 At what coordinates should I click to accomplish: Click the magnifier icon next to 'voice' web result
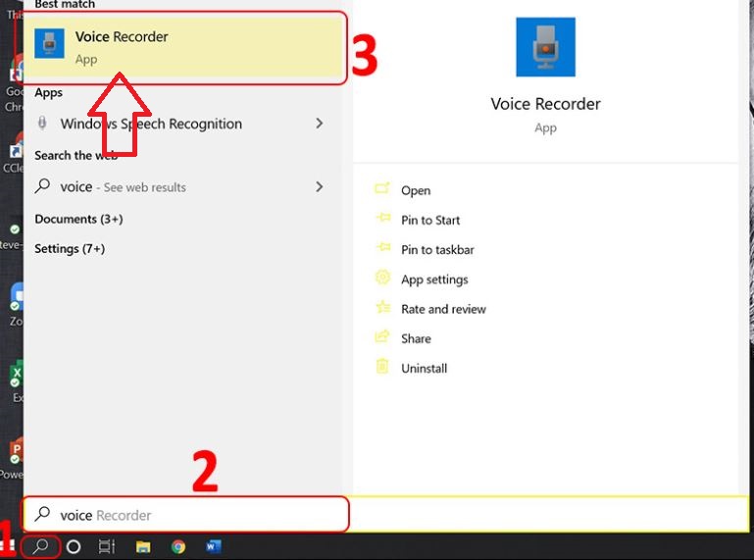click(x=42, y=185)
